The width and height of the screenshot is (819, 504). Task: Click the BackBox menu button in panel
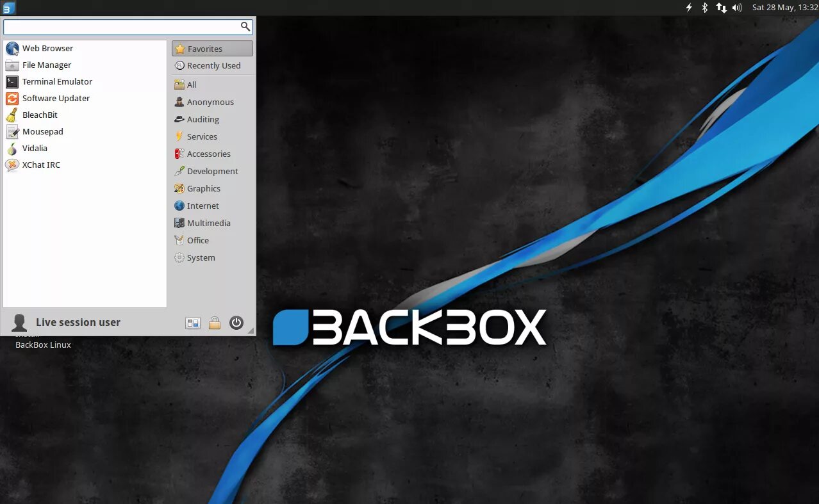(x=8, y=8)
